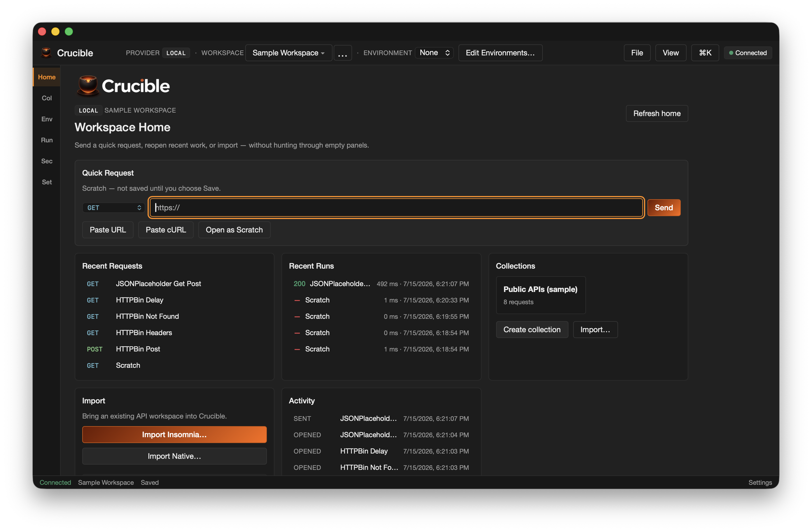
Task: Click Import Insomnia… button
Action: point(174,434)
